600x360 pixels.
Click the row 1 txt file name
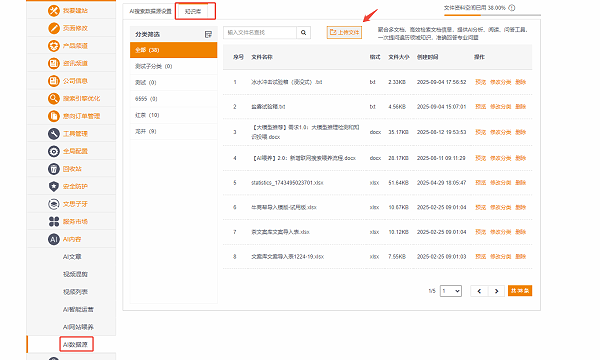point(287,82)
